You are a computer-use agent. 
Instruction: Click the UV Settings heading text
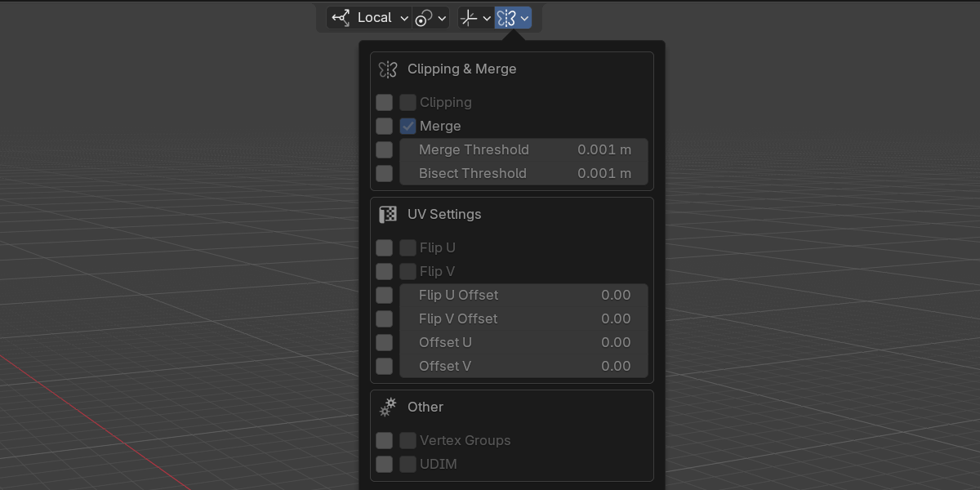click(x=444, y=215)
